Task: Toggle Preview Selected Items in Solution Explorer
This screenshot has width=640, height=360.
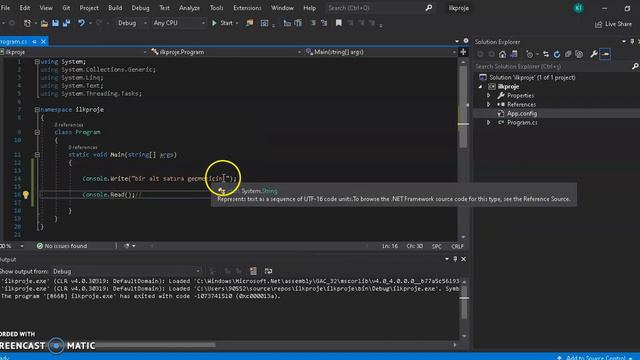Action: [605, 54]
